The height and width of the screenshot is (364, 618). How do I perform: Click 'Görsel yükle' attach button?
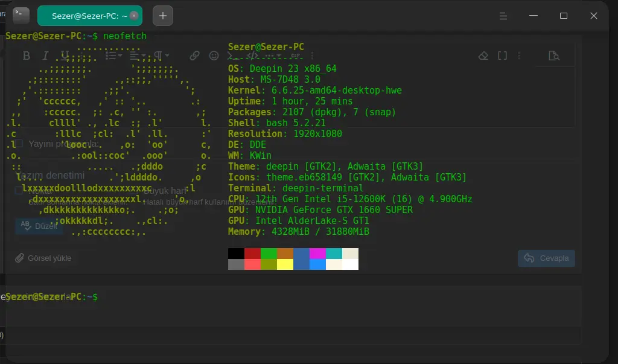(43, 258)
